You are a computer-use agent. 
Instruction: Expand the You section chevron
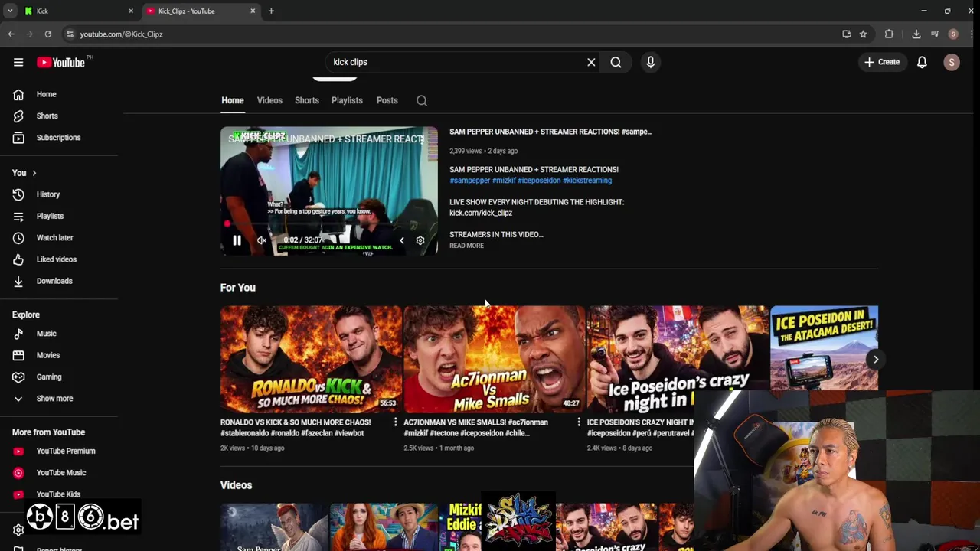coord(34,173)
